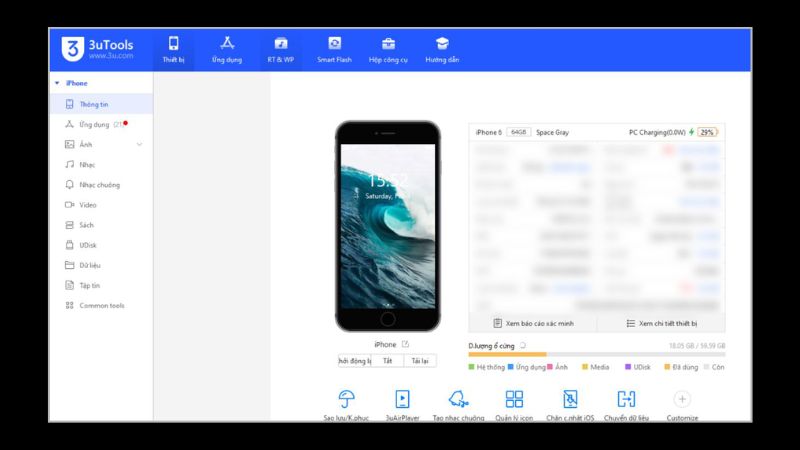Open the Chặn c.nhật iOS tool
This screenshot has width=800, height=450.
pos(570,399)
